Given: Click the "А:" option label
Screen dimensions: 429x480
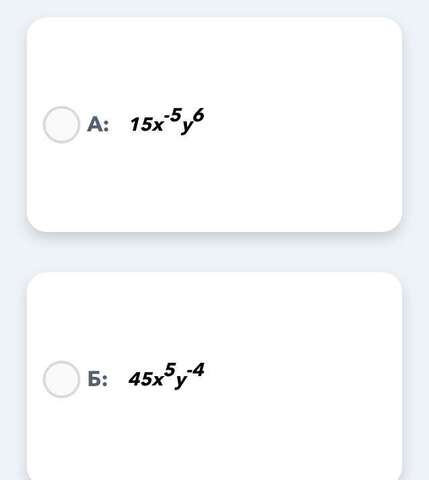Looking at the screenshot, I should [x=98, y=125].
